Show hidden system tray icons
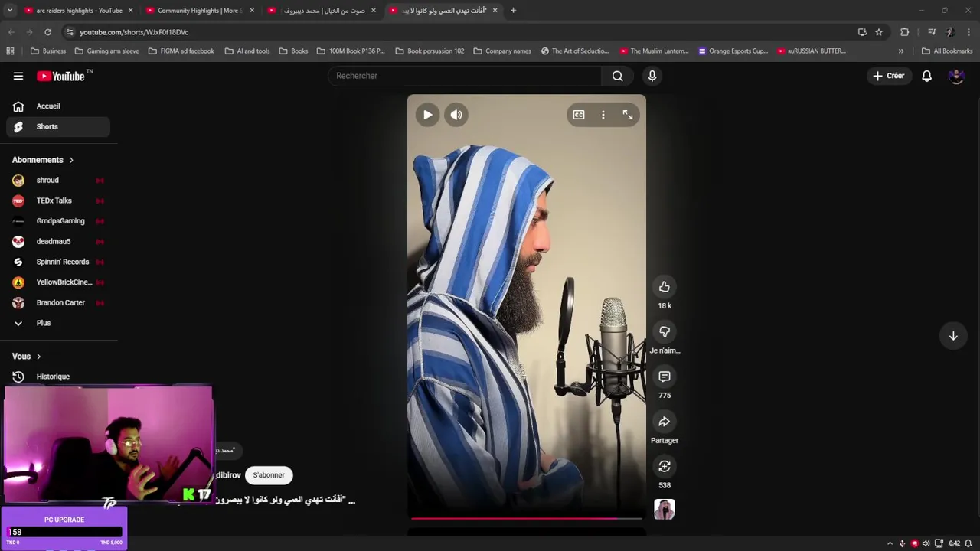980x551 pixels. pos(890,543)
